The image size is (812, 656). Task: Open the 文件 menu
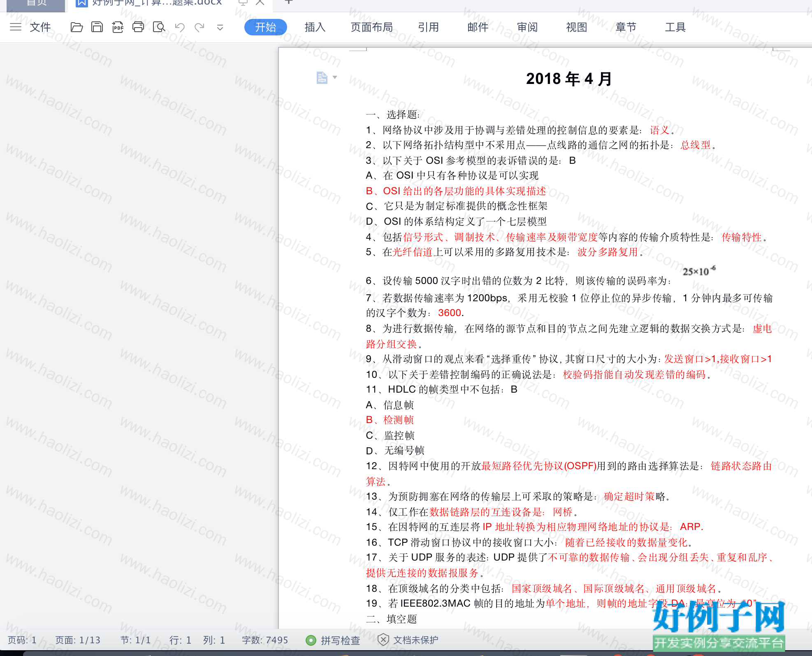[x=40, y=27]
